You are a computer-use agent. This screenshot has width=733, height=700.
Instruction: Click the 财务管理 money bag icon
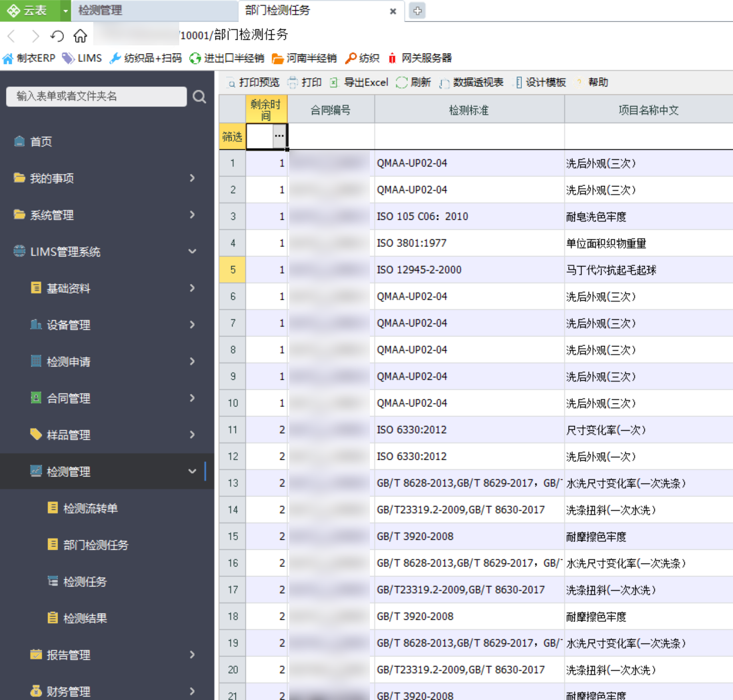[35, 691]
